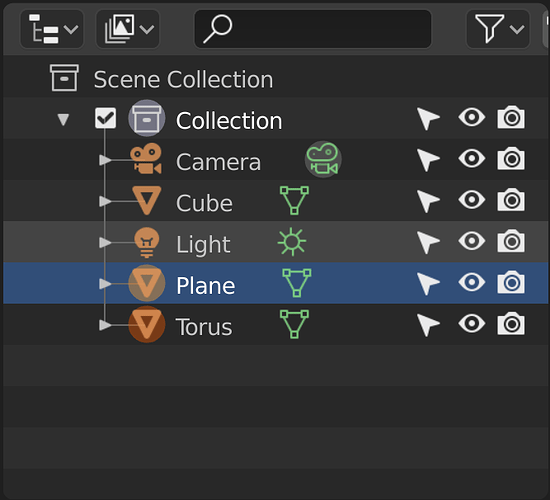Hide the Plane with eye icon
550x500 pixels.
(472, 282)
